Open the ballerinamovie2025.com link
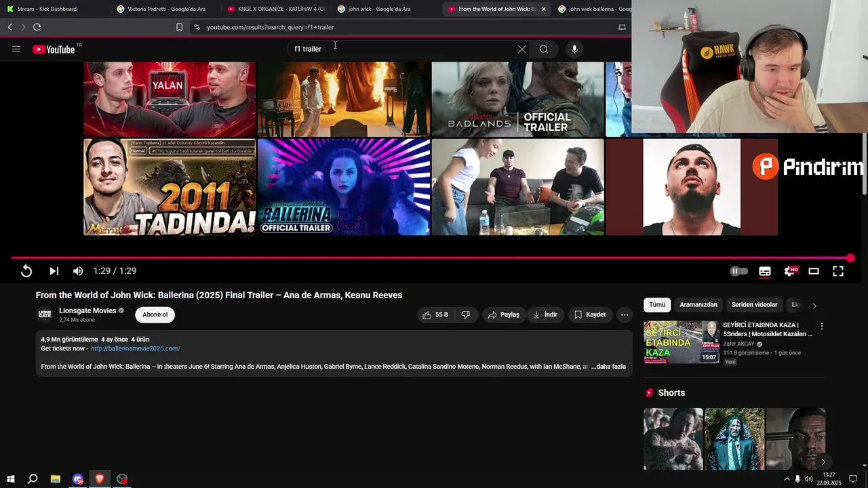 pyautogui.click(x=136, y=348)
